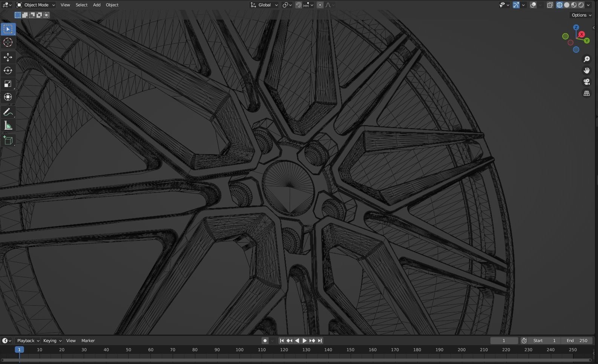The height and width of the screenshot is (364, 598).
Task: Choose intersect selection mode icon
Action: coord(46,15)
